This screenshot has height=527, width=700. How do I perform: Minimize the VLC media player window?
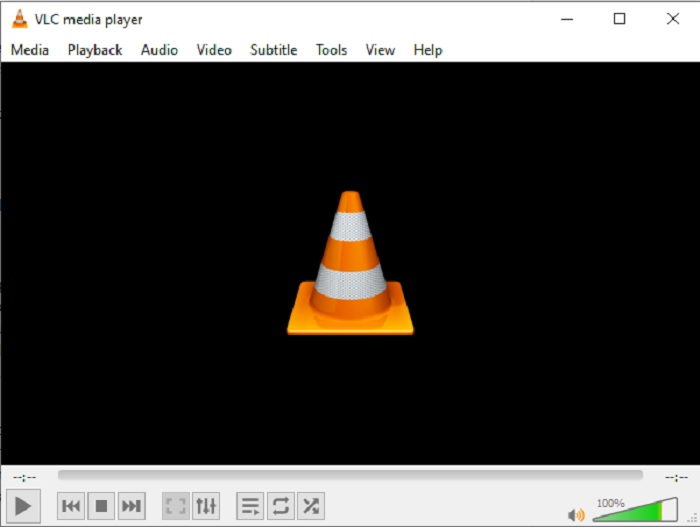click(x=567, y=19)
